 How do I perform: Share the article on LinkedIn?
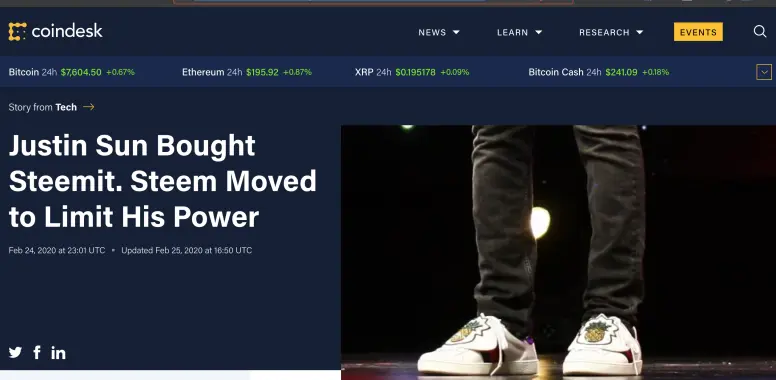click(58, 352)
